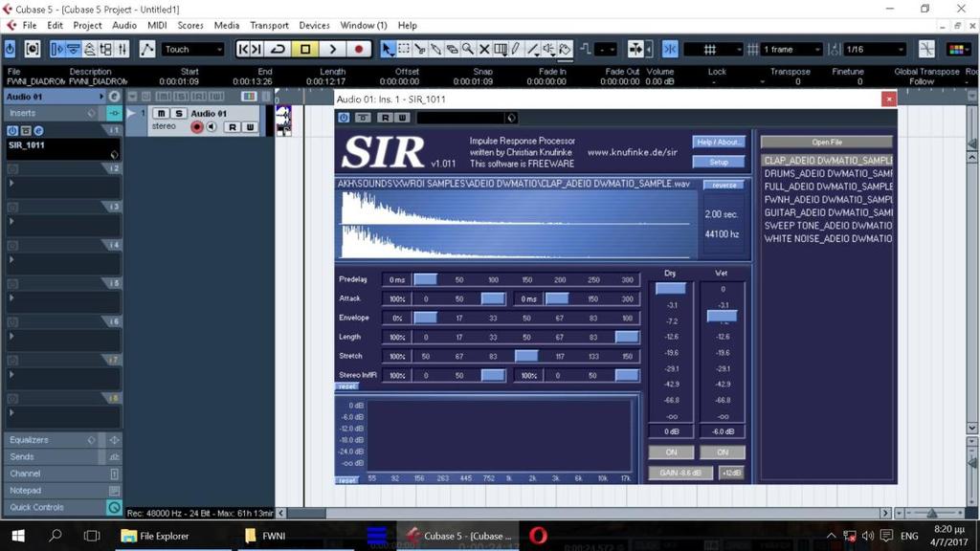Click Open File in SIR plugin

click(826, 142)
